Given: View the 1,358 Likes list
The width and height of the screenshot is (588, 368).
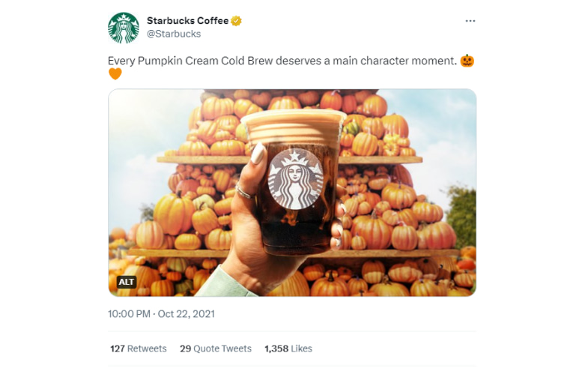Looking at the screenshot, I should [x=287, y=349].
